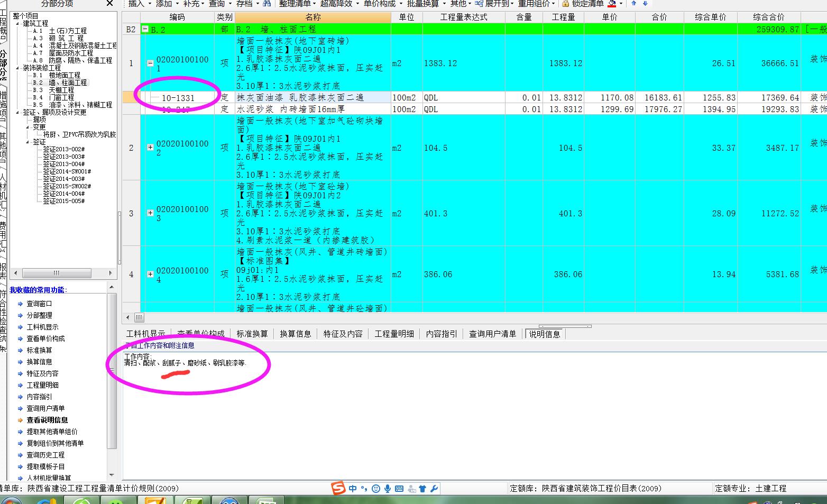Click main table horizontal scrollbar thumb
This screenshot has height=504, width=827.
coord(139,317)
